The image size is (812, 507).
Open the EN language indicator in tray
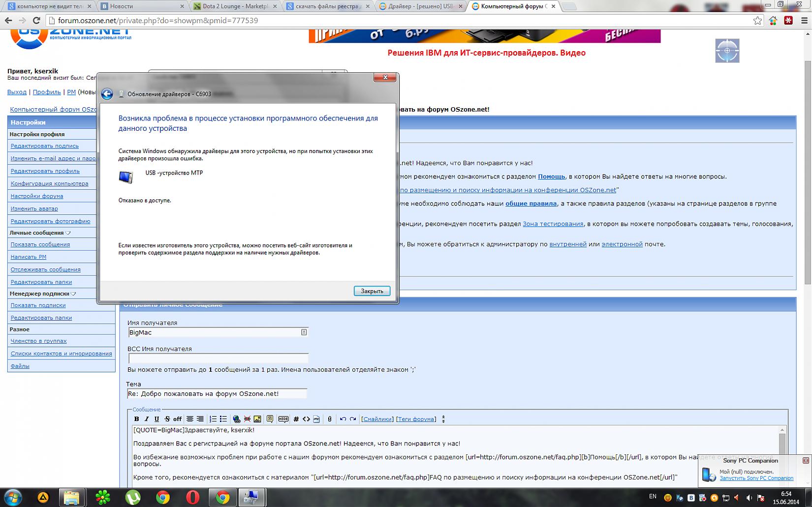pos(653,497)
